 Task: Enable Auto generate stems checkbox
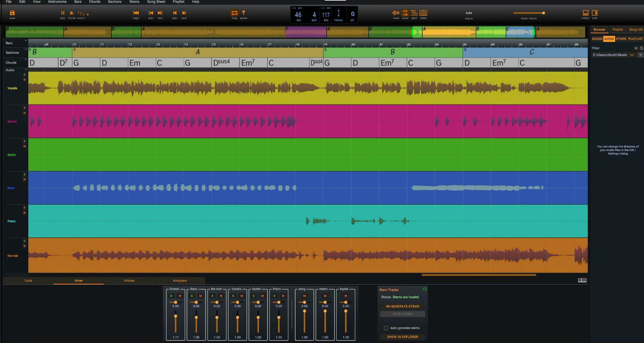[x=386, y=328]
